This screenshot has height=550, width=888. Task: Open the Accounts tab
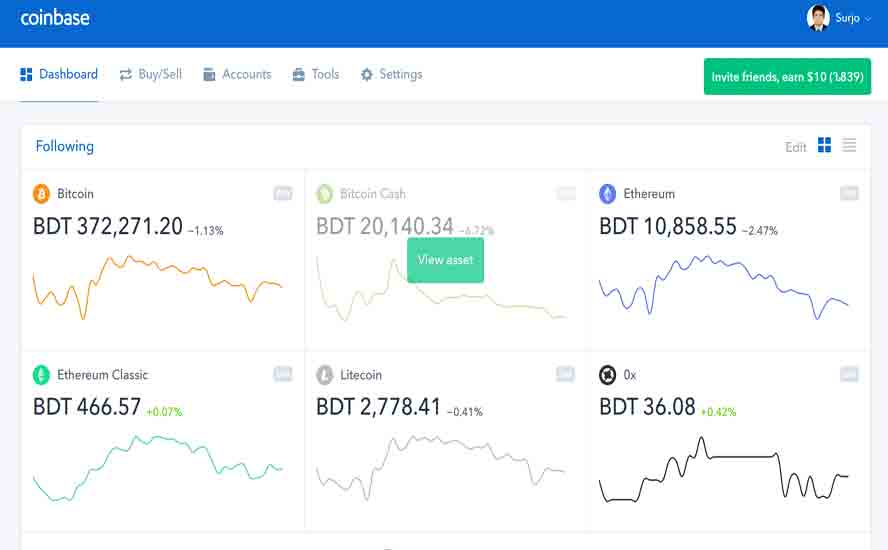237,74
